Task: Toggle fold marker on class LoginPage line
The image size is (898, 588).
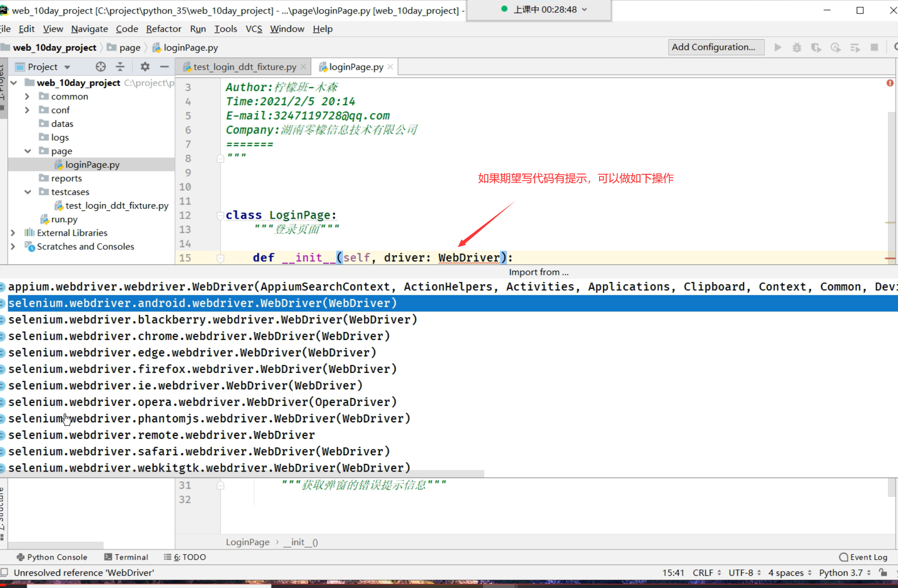Action: point(221,215)
